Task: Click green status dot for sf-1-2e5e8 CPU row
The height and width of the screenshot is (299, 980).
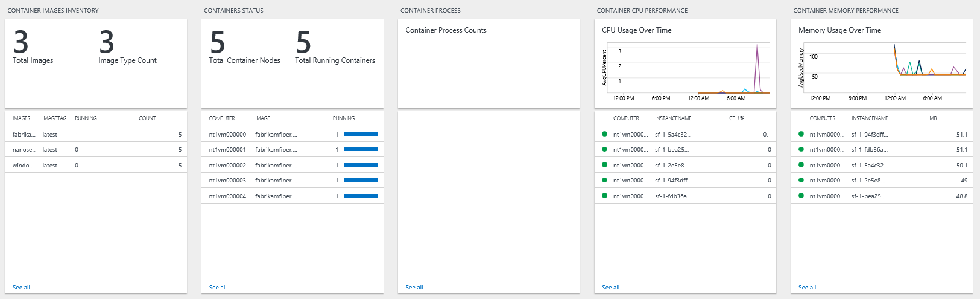Action: (x=604, y=165)
